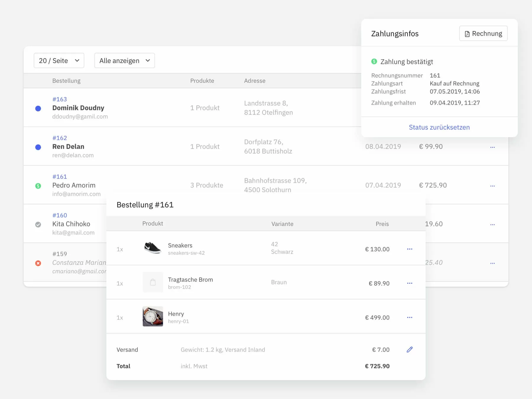Image resolution: width=532 pixels, height=399 pixels.
Task: Click the edit pencil icon for Versand
Action: click(x=409, y=350)
